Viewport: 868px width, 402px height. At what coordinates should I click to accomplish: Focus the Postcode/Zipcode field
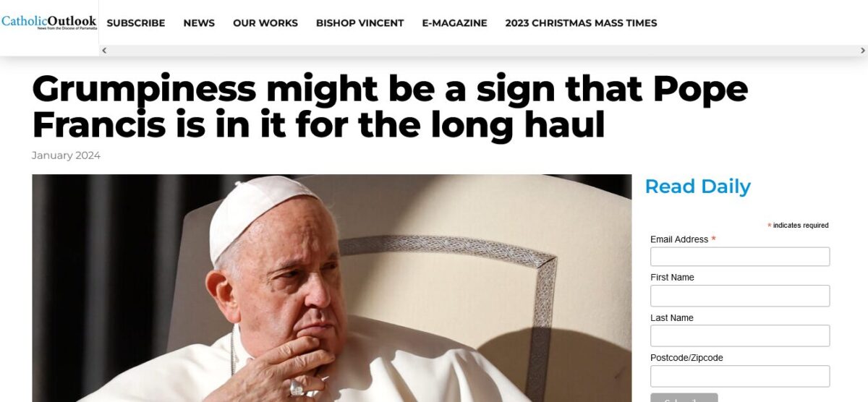(740, 376)
